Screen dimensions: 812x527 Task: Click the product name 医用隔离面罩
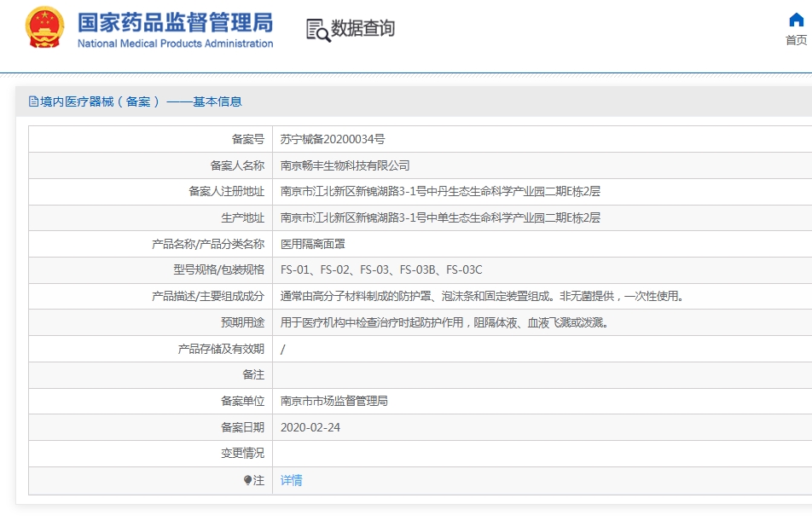click(x=313, y=244)
